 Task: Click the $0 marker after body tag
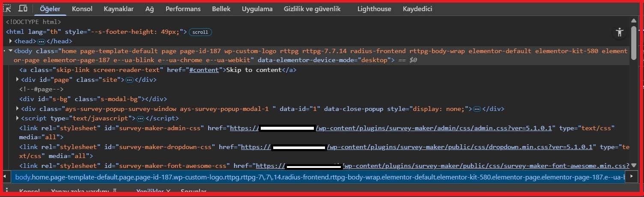click(x=413, y=60)
